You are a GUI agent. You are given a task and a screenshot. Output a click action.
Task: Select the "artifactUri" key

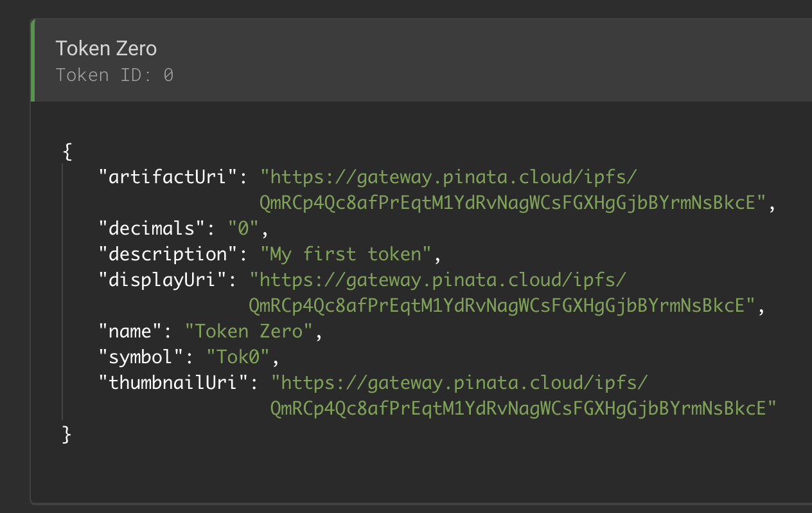point(168,177)
